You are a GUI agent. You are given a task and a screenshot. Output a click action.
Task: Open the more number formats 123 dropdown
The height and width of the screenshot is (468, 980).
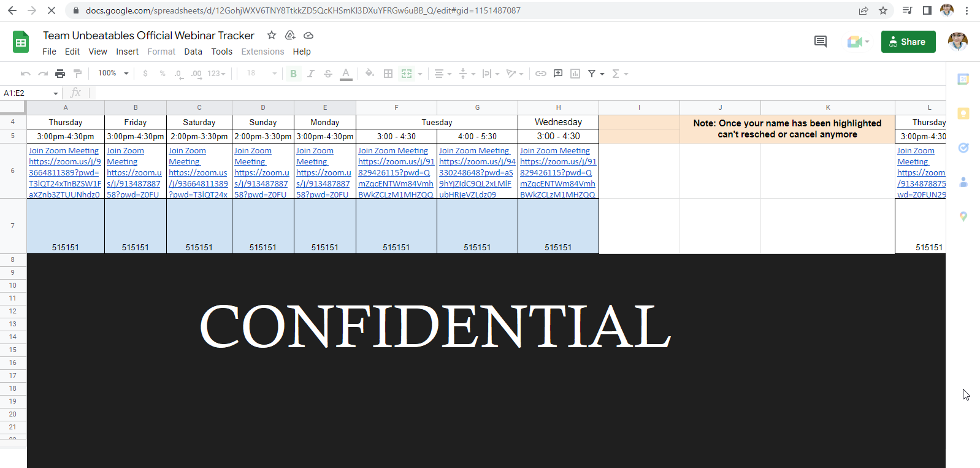(x=216, y=74)
